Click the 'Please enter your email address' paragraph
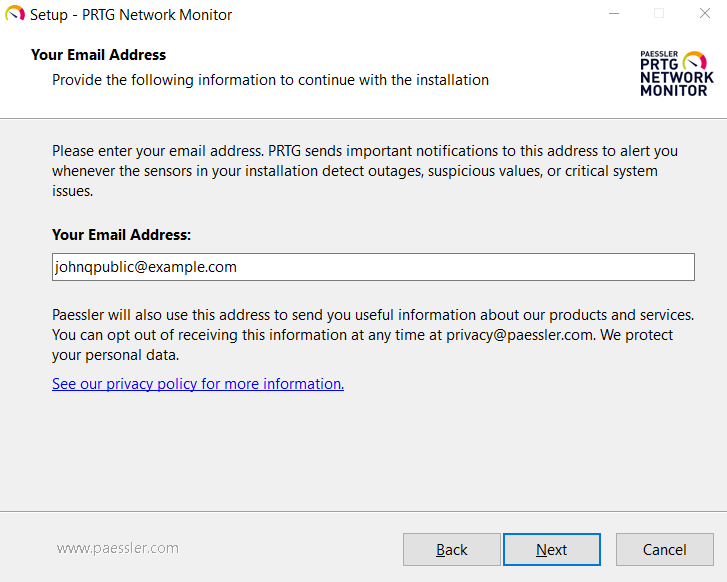The width and height of the screenshot is (727, 582). (x=365, y=171)
